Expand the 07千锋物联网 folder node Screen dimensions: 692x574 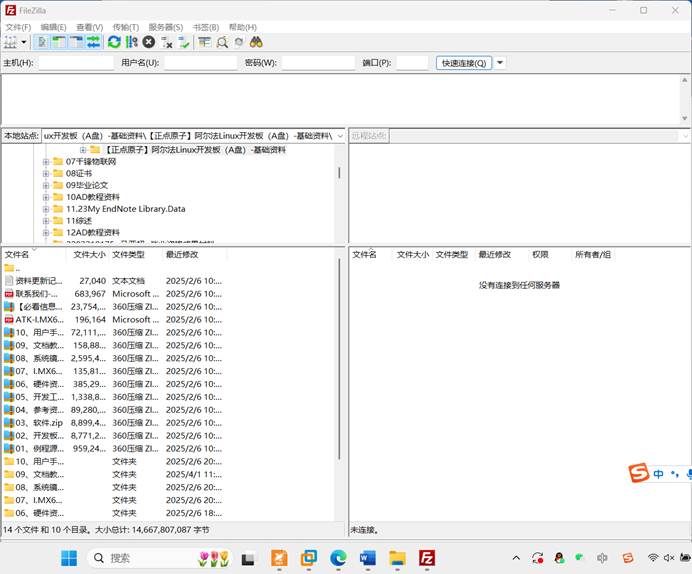[x=46, y=162]
